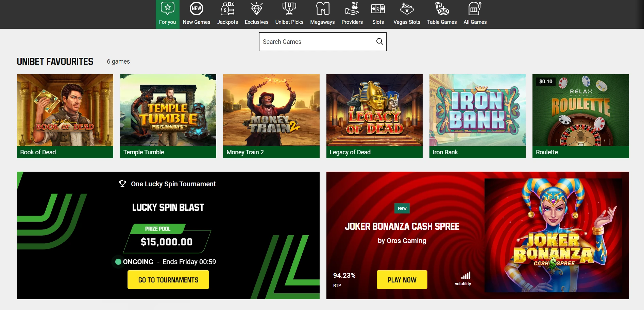Open the Vegas Slots icon
Viewport: 644px width, 310px height.
point(407,8)
